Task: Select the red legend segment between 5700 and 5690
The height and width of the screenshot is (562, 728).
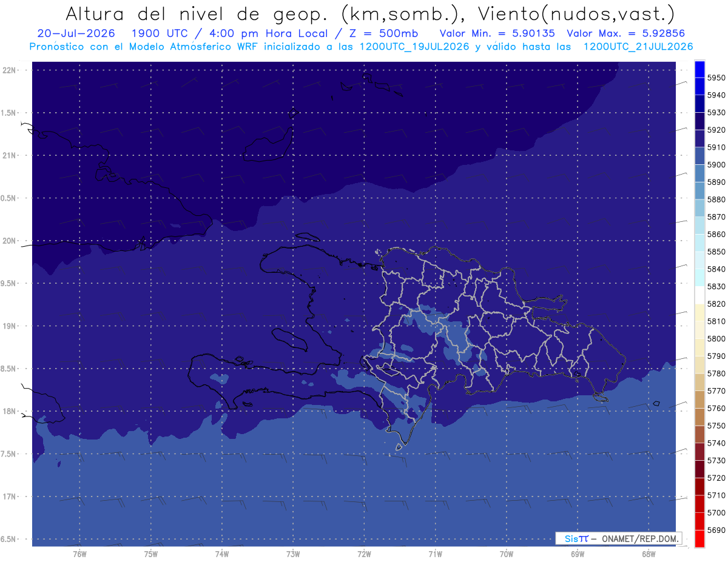Action: coord(699,521)
